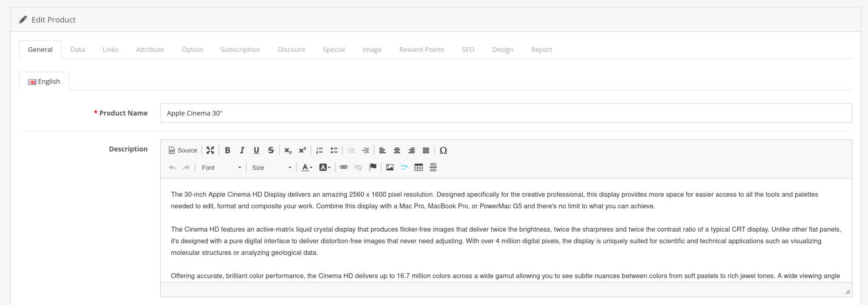
Task: Align text left
Action: (x=382, y=150)
